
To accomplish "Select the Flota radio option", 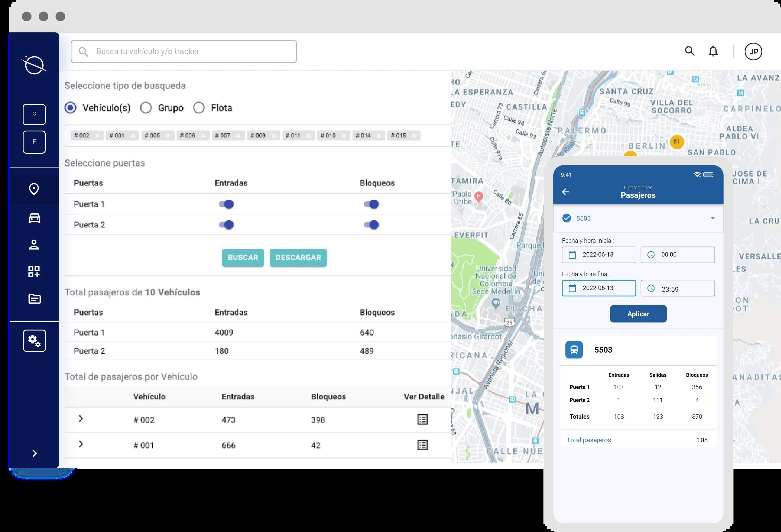I will click(199, 108).
